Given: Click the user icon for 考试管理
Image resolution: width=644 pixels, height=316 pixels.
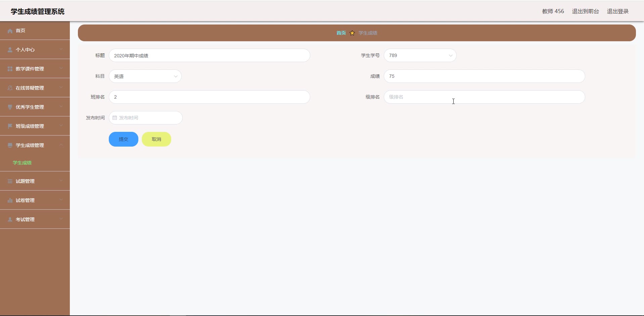Looking at the screenshot, I should pos(10,219).
